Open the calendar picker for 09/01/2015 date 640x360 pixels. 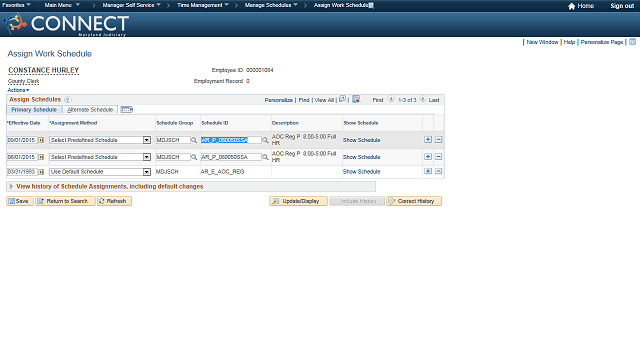coord(41,140)
